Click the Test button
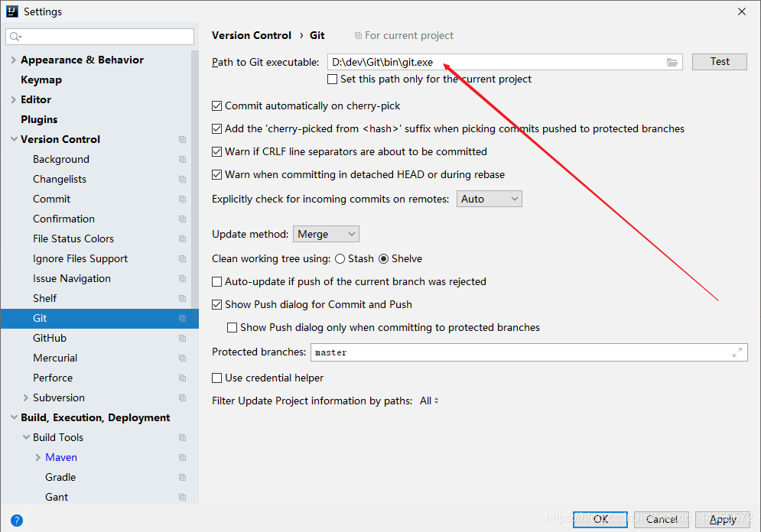The image size is (761, 532). coord(719,62)
